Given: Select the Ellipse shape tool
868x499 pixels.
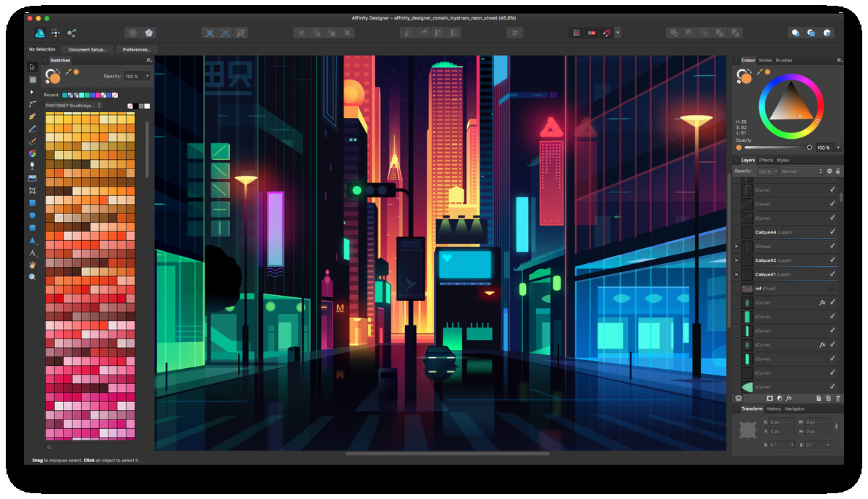Looking at the screenshot, I should [x=33, y=216].
